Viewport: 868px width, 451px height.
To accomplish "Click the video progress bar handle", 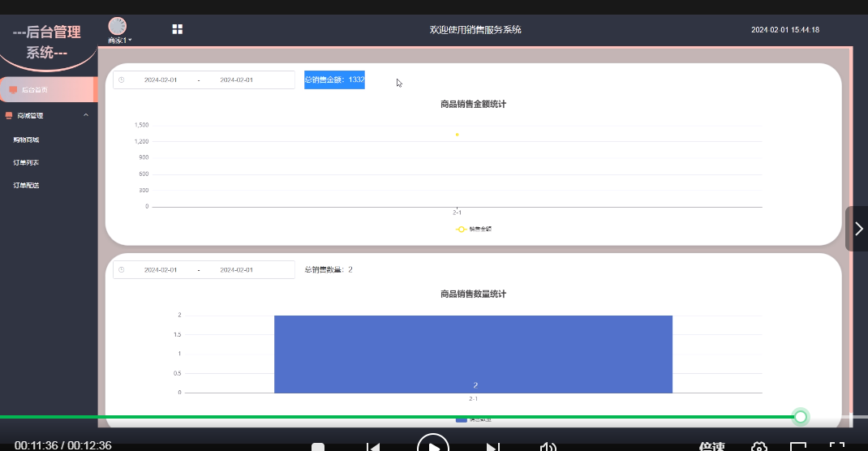I will (x=801, y=417).
